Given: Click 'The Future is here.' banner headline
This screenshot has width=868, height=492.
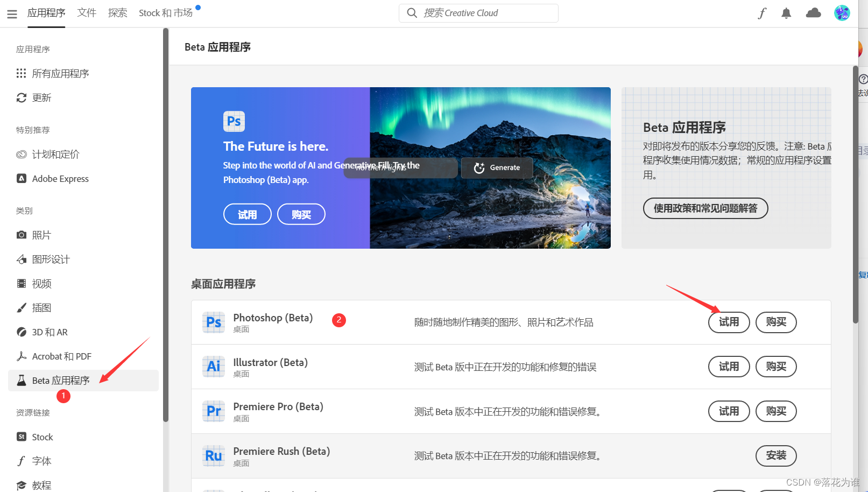Looking at the screenshot, I should pyautogui.click(x=276, y=146).
